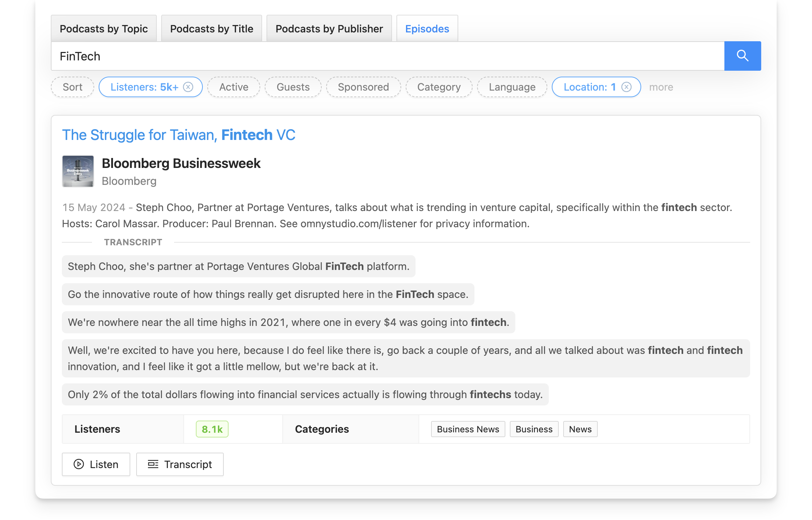The width and height of the screenshot is (812, 520).
Task: Switch to Podcasts by Topic tab
Action: point(104,28)
